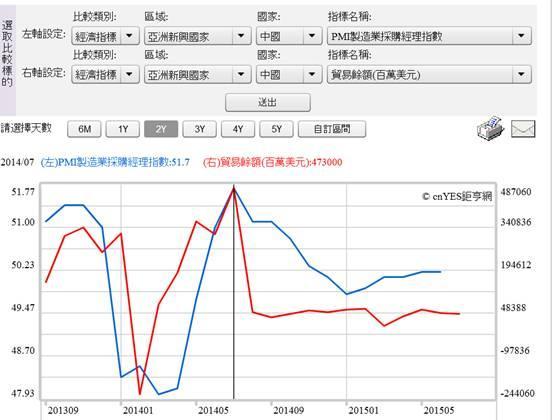Open left axis 國家 dropdown
The image size is (553, 420).
tap(289, 36)
